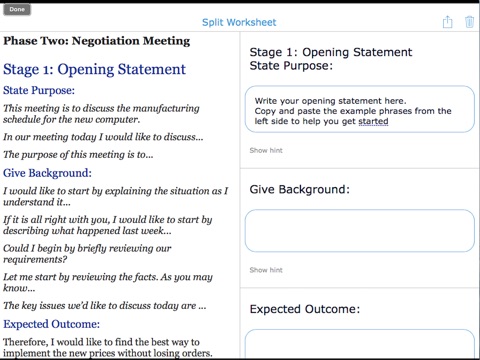Focus the Give Background text box
This screenshot has width=480, height=360.
(360, 230)
